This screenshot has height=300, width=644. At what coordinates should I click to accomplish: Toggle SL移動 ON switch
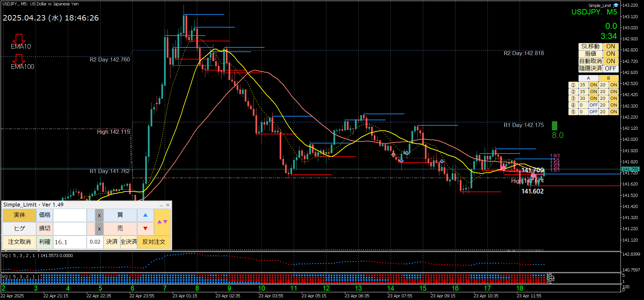[610, 46]
